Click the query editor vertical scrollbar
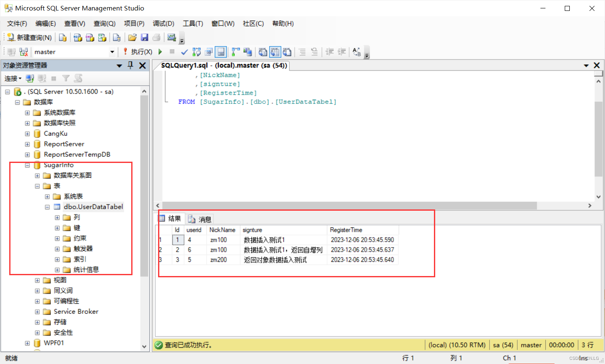605x364 pixels. coord(598,138)
